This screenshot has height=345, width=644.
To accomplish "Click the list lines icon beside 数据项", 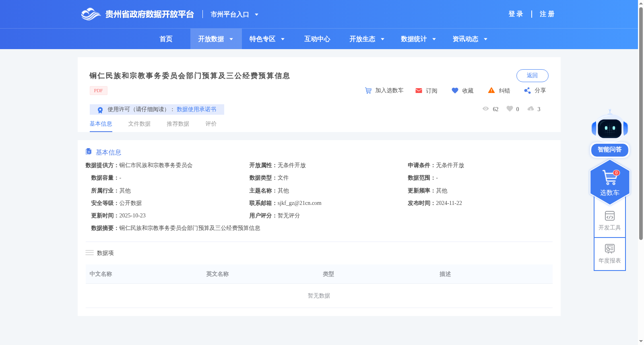I will point(89,253).
